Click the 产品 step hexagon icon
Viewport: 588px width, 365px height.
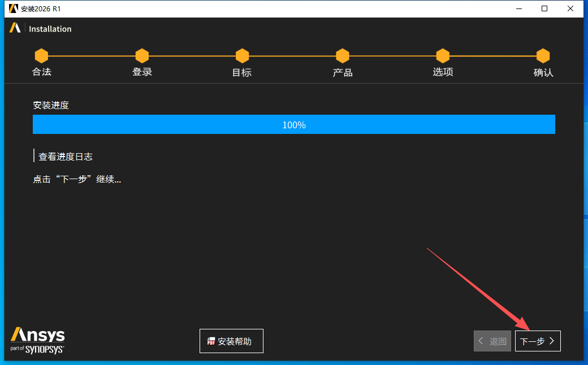(342, 55)
